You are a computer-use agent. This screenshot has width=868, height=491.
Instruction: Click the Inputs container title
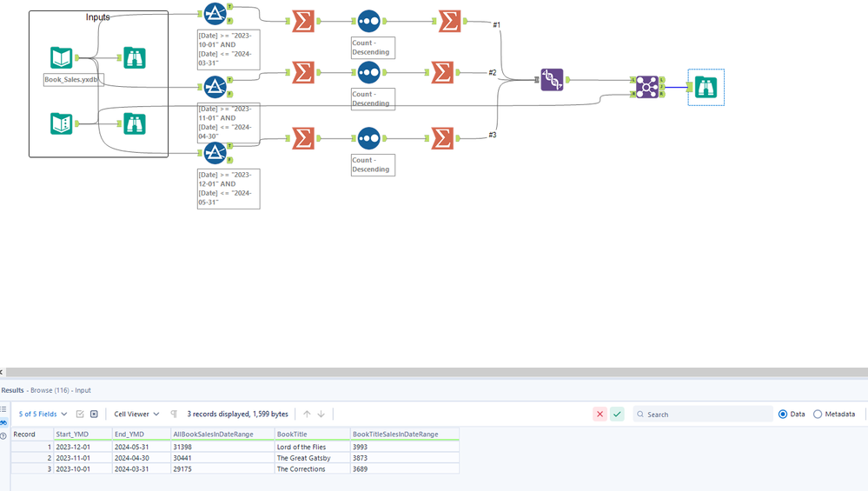[x=97, y=17]
